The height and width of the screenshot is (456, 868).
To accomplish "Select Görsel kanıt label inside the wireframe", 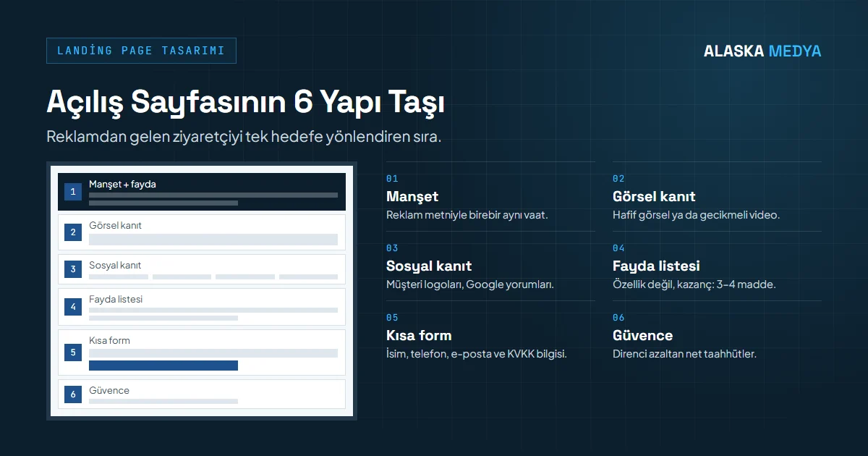I will click(115, 226).
